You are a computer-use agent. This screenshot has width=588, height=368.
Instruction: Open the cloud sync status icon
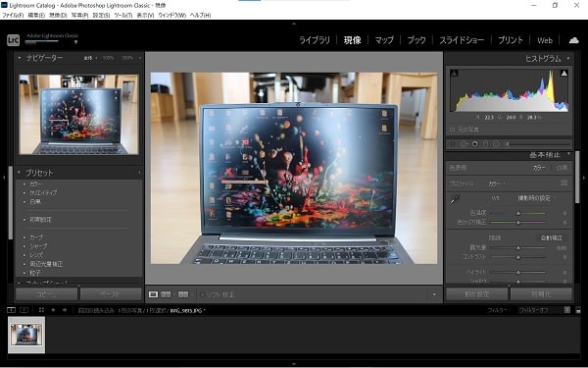(x=573, y=40)
